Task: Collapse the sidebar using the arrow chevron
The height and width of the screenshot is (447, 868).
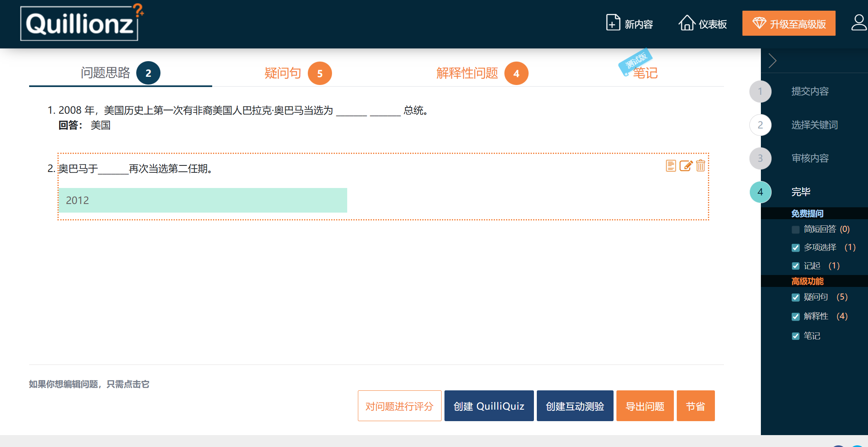Action: point(772,60)
